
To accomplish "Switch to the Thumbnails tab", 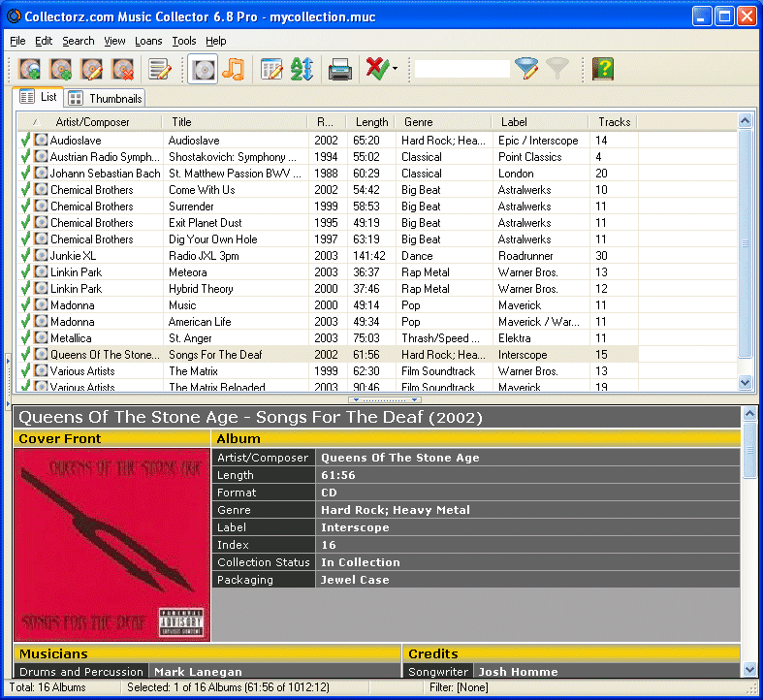I will click(105, 98).
